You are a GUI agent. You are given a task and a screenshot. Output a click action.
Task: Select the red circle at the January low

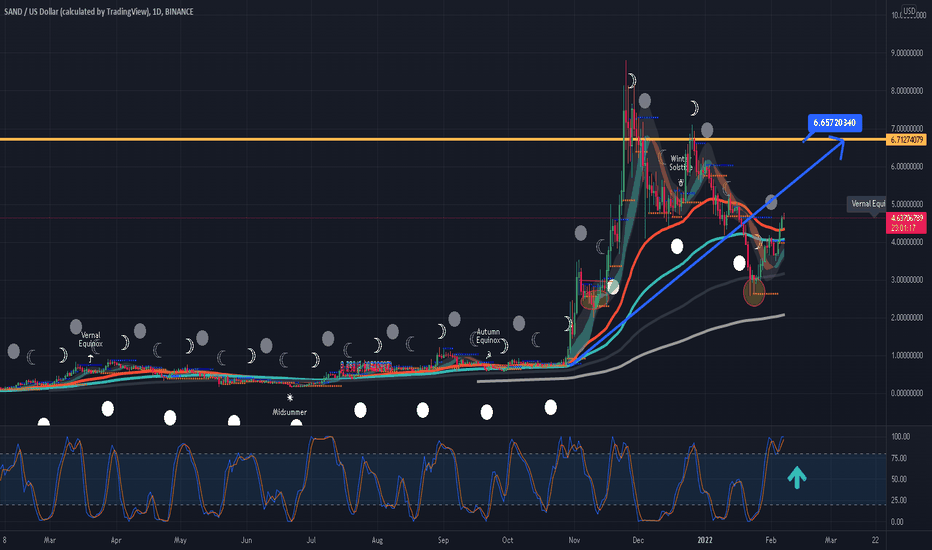click(754, 293)
